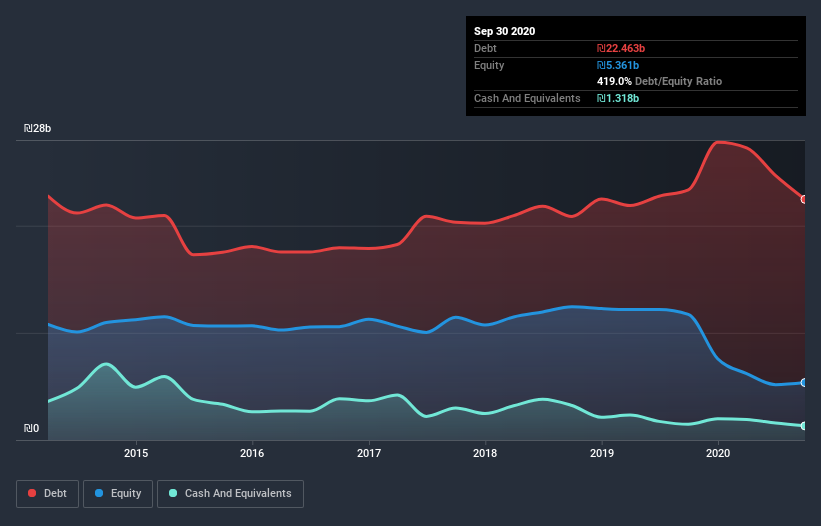The height and width of the screenshot is (526, 821).
Task: Click the teal Cash legend dot
Action: point(173,493)
